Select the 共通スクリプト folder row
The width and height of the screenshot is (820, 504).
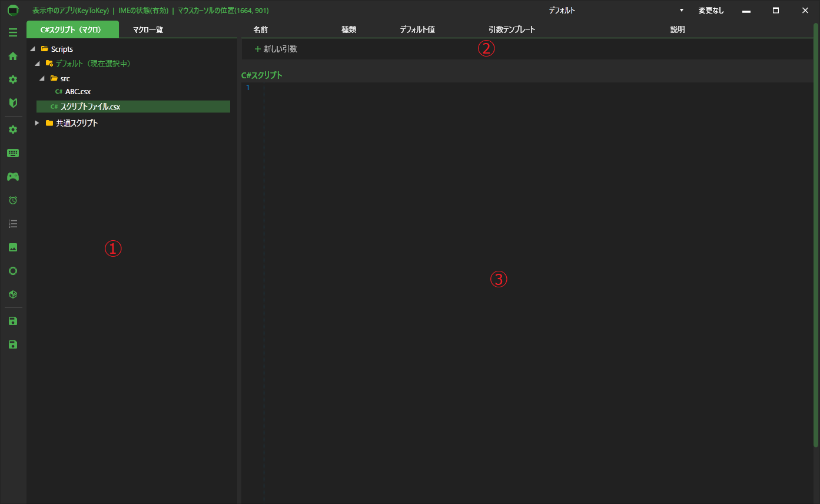pyautogui.click(x=77, y=123)
